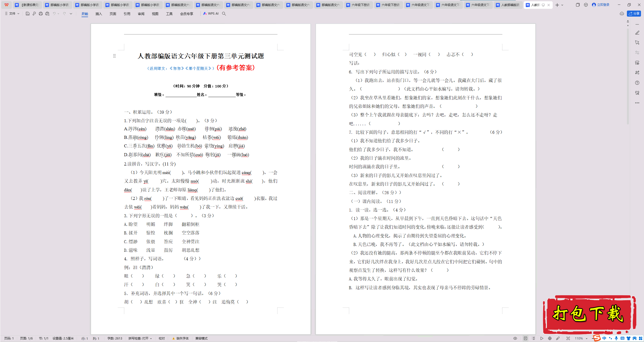The width and height of the screenshot is (644, 342).
Task: Click the tab window manager icon
Action: (578, 5)
